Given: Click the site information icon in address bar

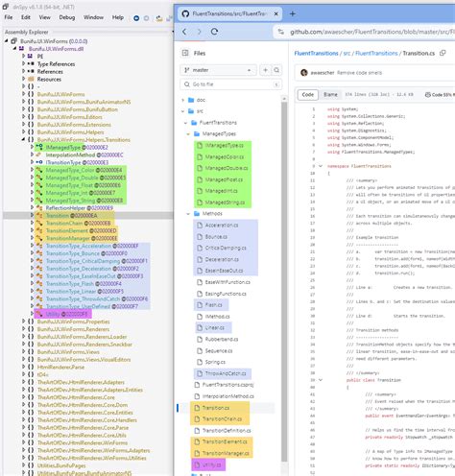Looking at the screenshot, I should click(281, 32).
